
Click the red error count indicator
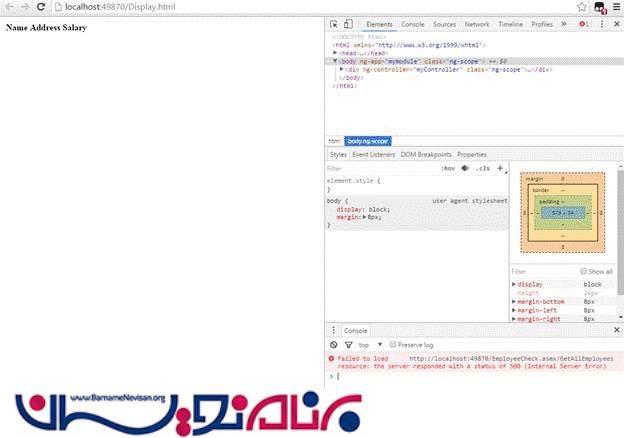pyautogui.click(x=585, y=24)
